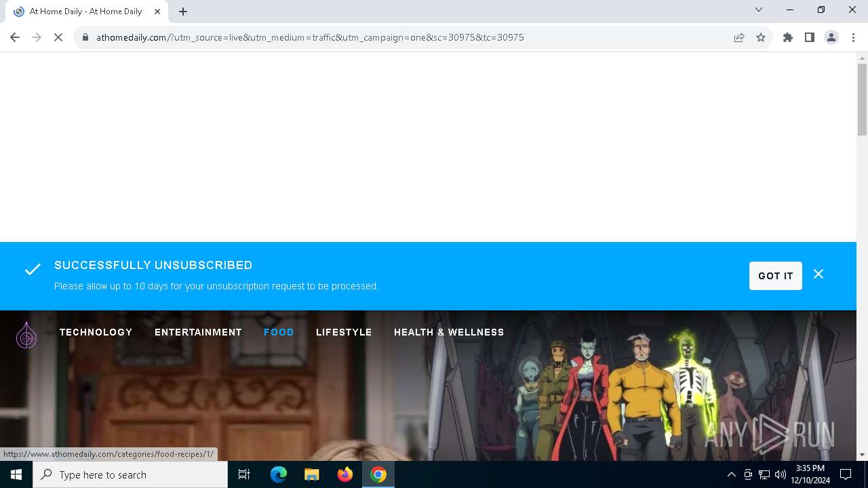Viewport: 868px width, 488px height.
Task: Stop the page from loading
Action: click(x=58, y=37)
